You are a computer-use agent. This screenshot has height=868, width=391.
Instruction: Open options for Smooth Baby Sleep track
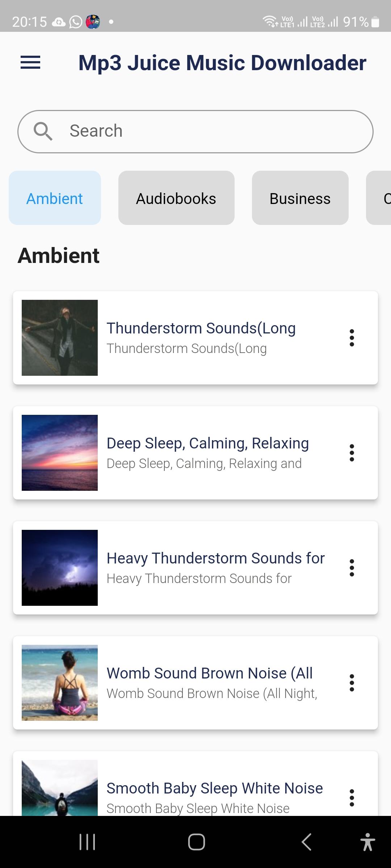coord(352,797)
